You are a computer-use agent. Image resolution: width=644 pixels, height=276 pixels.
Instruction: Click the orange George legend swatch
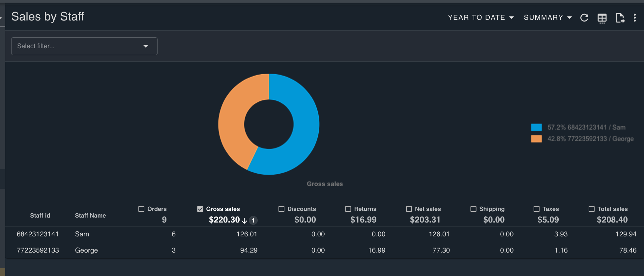536,139
